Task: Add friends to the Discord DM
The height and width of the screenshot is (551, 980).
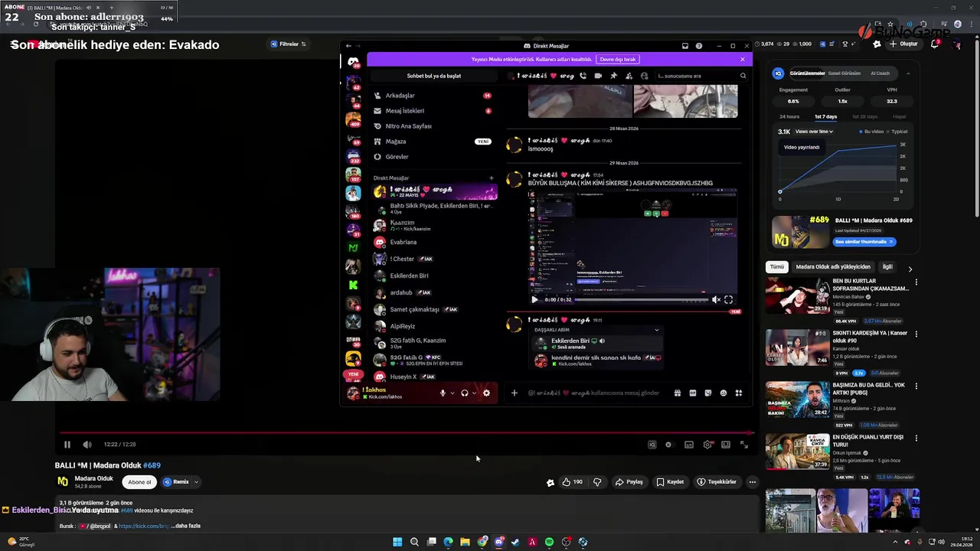Action: [629, 76]
